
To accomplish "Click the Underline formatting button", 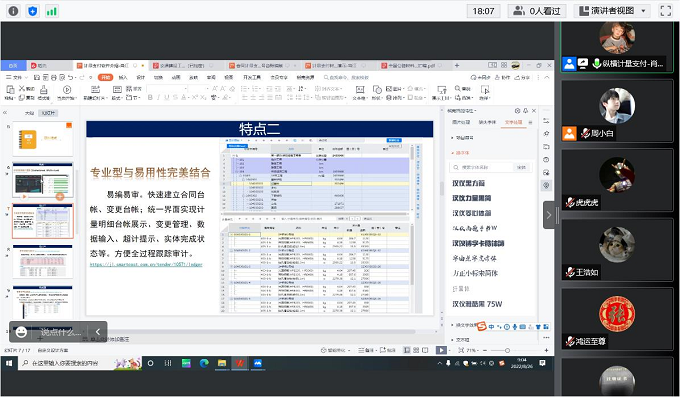I will tap(167, 98).
